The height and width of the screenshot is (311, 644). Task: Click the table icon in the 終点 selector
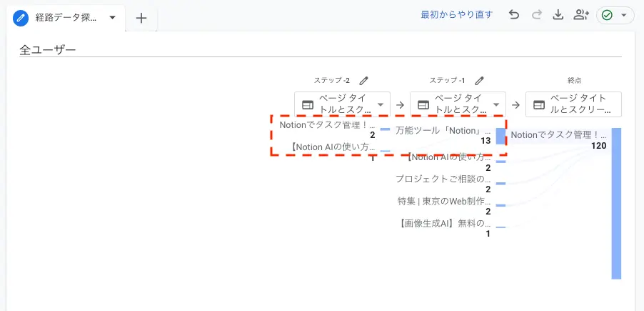(539, 105)
